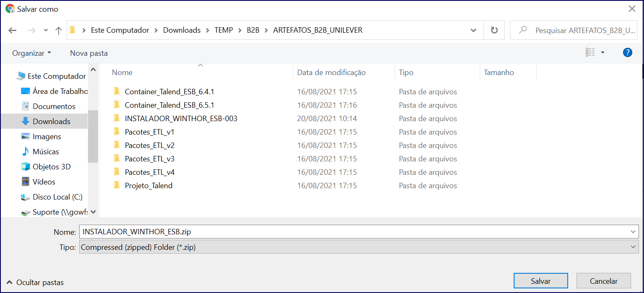Click the Salvar button
The height and width of the screenshot is (293, 644).
541,281
